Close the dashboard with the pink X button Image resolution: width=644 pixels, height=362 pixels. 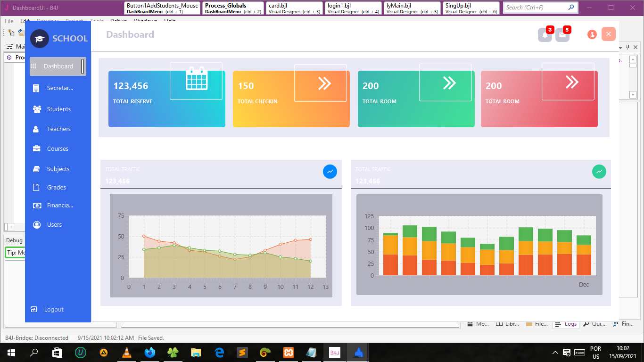tap(609, 34)
